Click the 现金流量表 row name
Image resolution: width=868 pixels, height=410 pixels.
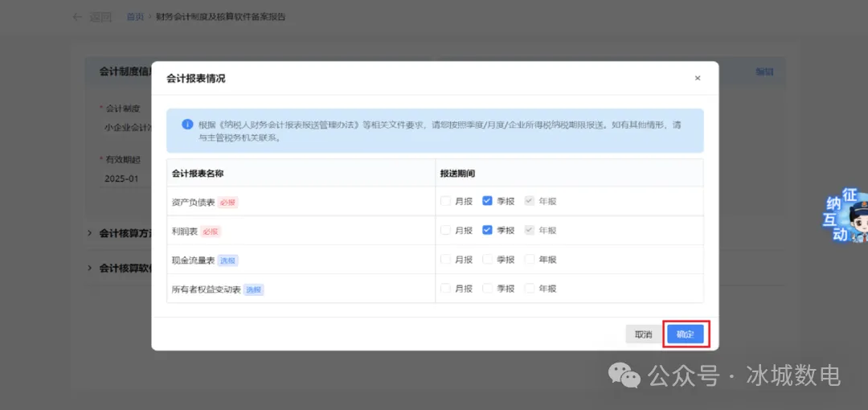click(193, 260)
